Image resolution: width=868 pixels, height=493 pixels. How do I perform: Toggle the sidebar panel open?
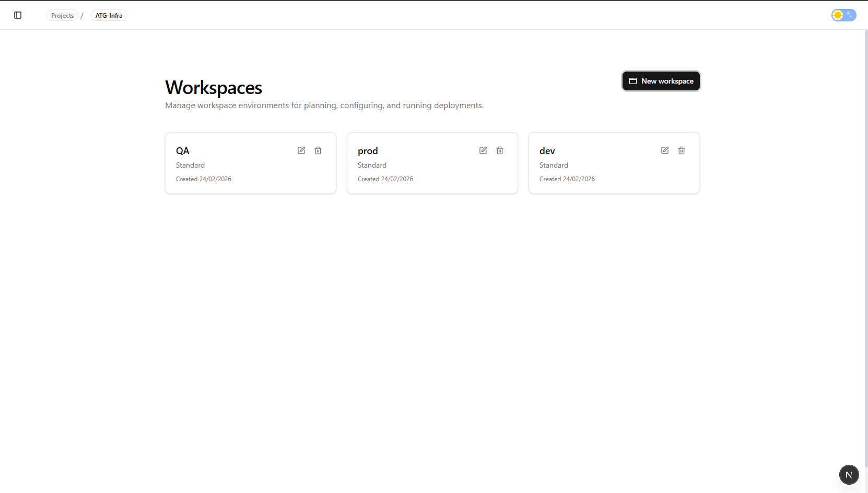18,15
